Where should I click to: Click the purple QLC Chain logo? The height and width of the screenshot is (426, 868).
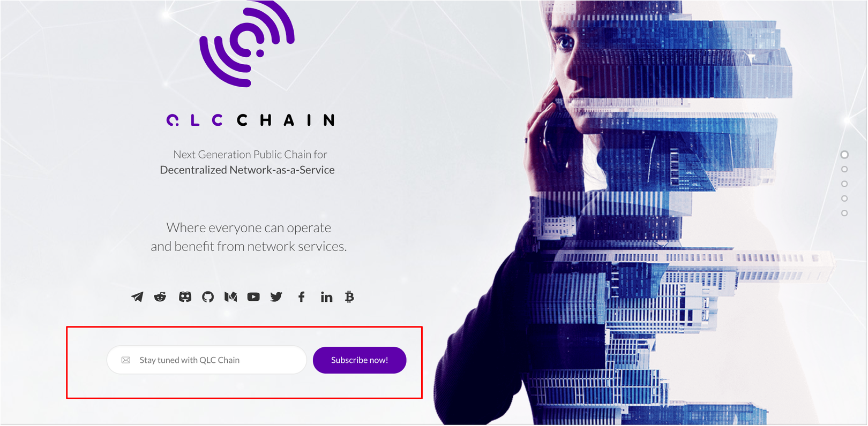click(247, 44)
